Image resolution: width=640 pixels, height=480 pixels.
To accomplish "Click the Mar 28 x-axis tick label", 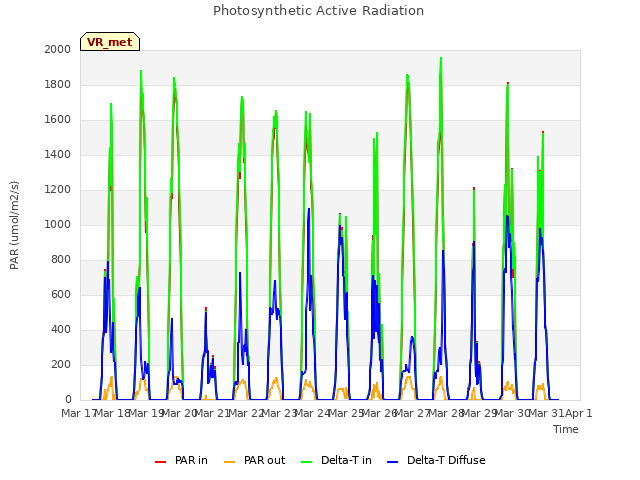I will coord(445,413).
